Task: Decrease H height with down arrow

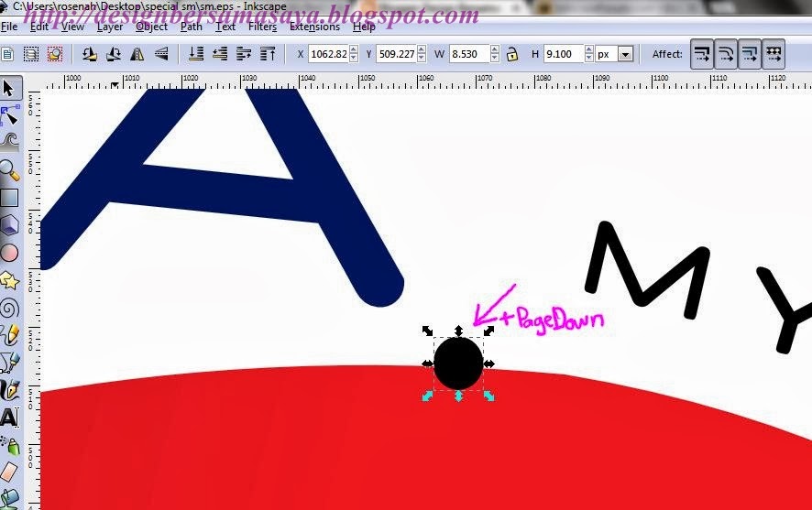Action: pos(588,58)
